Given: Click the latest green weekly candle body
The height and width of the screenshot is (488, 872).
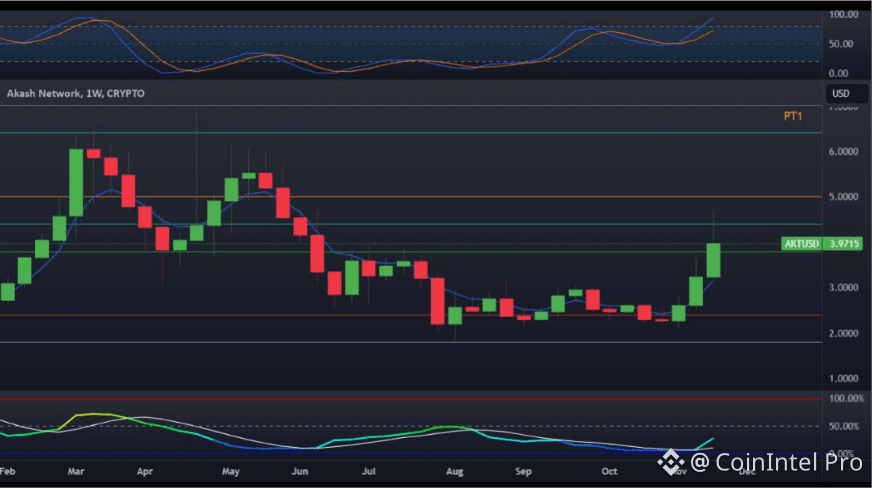Looking at the screenshot, I should point(714,260).
